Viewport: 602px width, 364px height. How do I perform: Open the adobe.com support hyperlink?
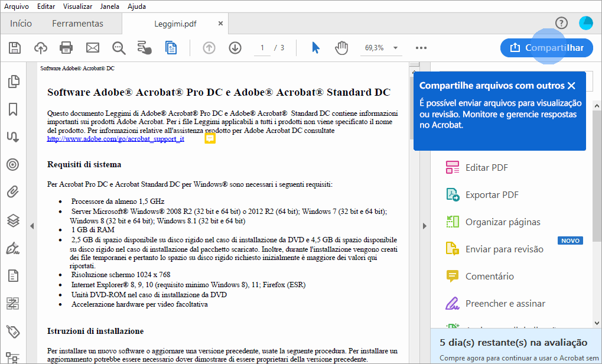[116, 138]
